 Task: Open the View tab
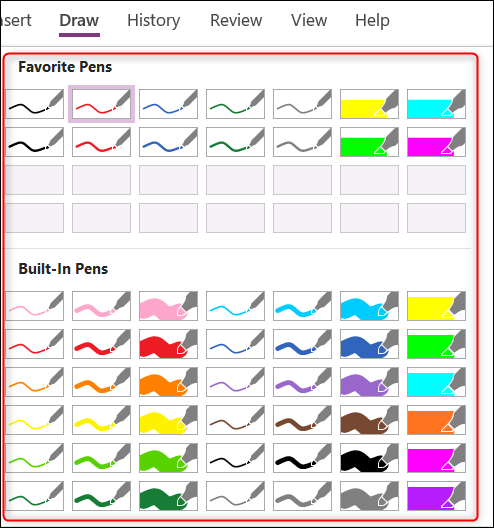click(x=309, y=20)
